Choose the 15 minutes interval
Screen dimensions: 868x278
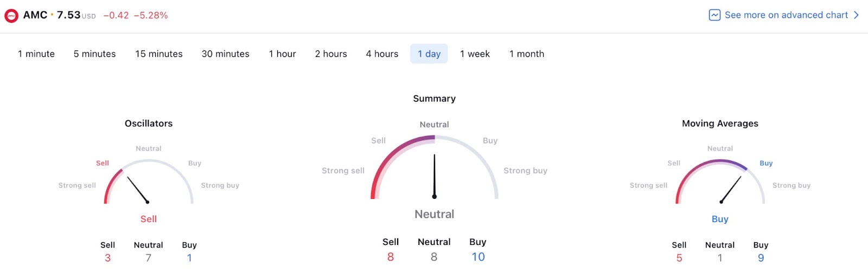click(159, 54)
